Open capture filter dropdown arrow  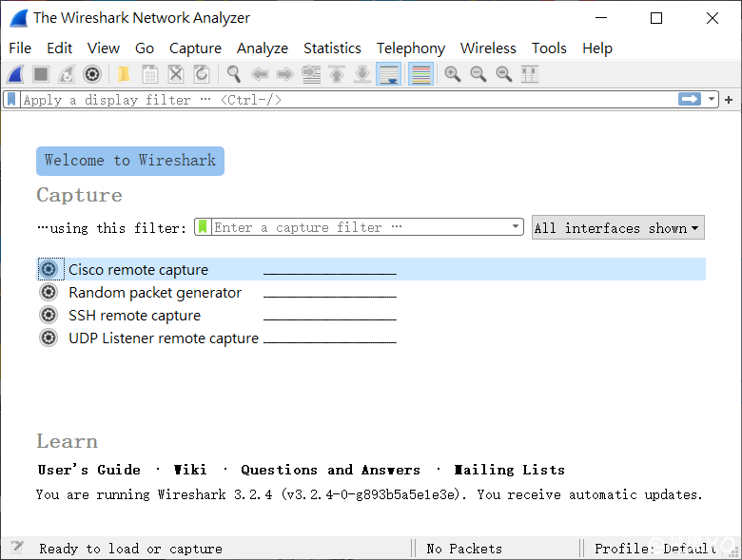(516, 226)
